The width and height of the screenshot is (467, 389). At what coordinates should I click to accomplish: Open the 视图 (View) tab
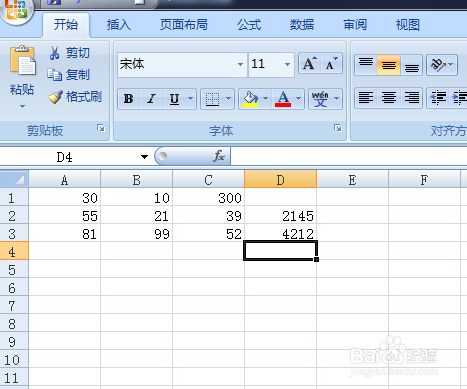407,25
